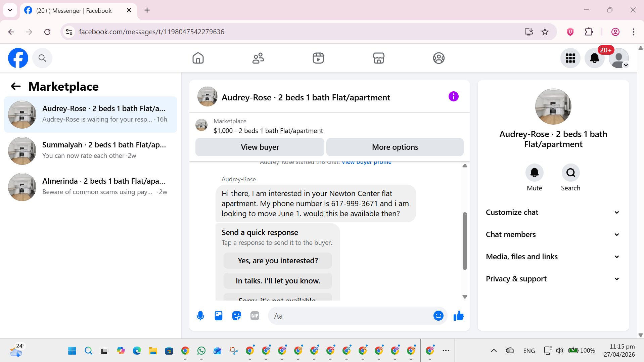Click the browser reload button
Image resolution: width=644 pixels, height=362 pixels.
pos(47,32)
